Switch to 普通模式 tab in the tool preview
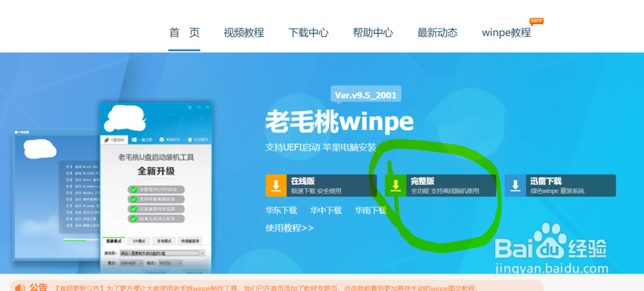The height and width of the screenshot is (291, 644). (113, 241)
